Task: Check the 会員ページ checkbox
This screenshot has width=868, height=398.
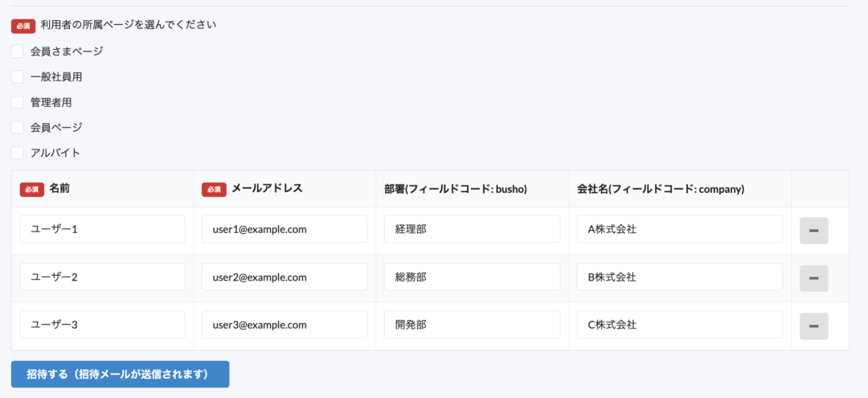Action: (x=18, y=127)
